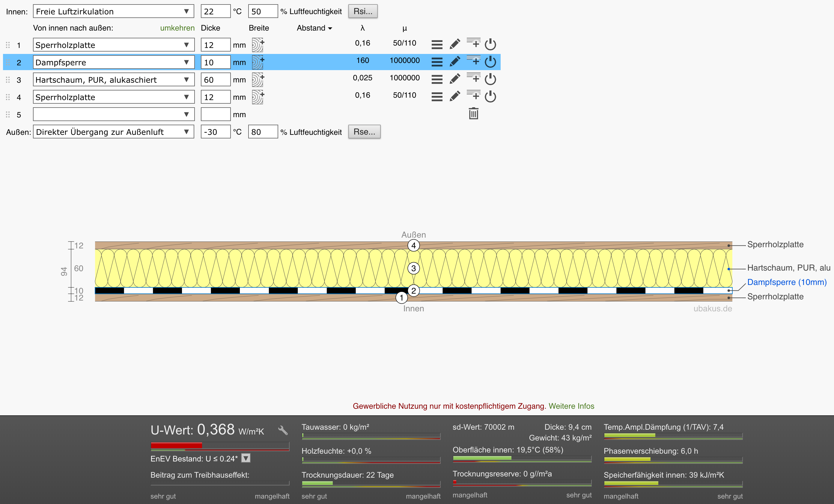Click the Hartschaum, PUR diagram label
This screenshot has height=504, width=834.
pos(789,268)
